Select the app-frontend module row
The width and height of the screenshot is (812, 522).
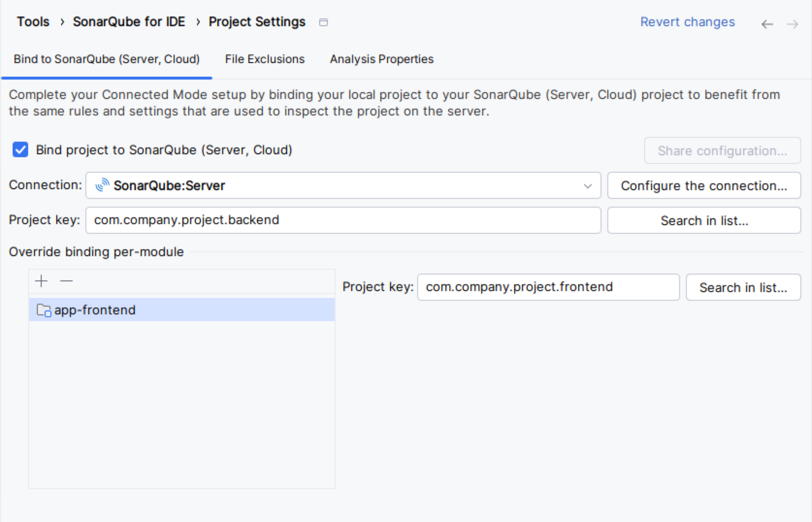[x=182, y=310]
